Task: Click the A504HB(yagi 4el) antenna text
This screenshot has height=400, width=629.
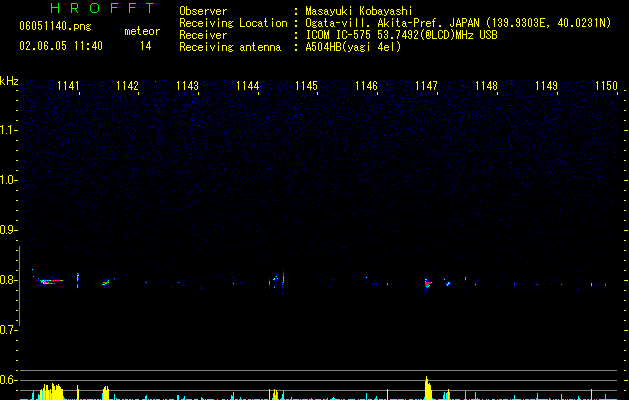Action: pyautogui.click(x=353, y=47)
